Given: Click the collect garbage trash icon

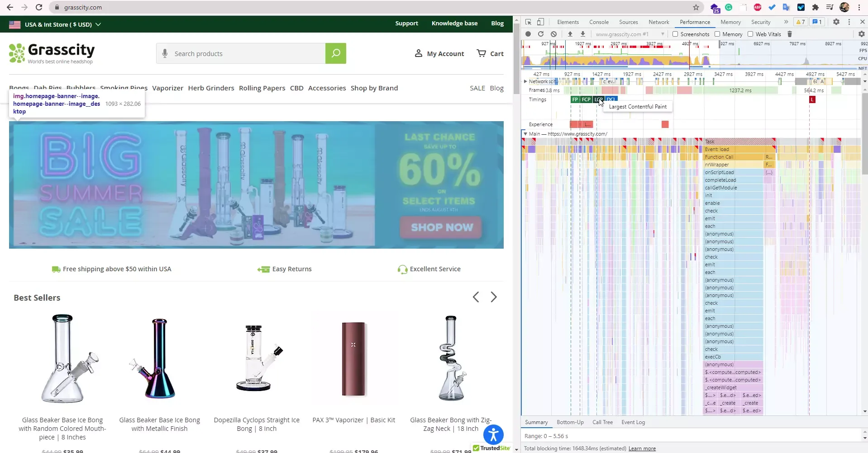Looking at the screenshot, I should 790,34.
